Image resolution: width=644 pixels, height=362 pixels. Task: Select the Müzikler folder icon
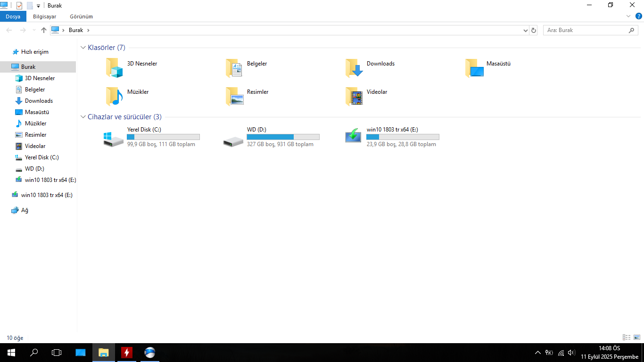point(114,96)
